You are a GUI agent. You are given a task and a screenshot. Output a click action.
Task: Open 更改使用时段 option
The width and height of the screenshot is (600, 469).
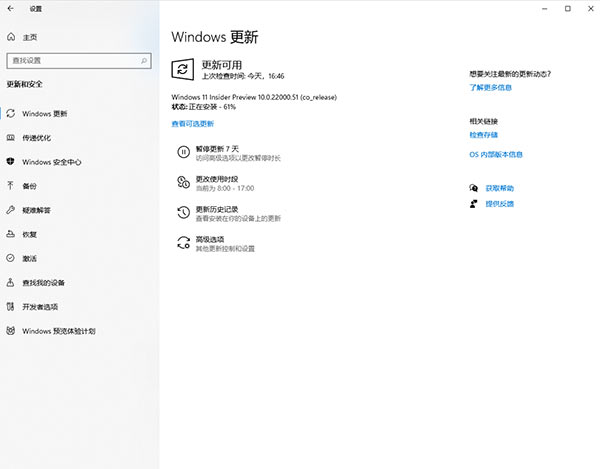(x=217, y=183)
